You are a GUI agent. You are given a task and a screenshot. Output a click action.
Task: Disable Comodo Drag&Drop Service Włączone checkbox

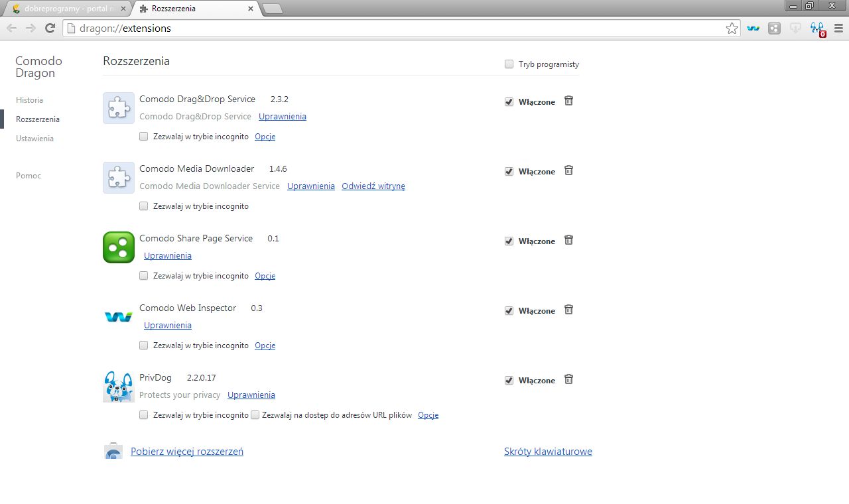pos(509,102)
